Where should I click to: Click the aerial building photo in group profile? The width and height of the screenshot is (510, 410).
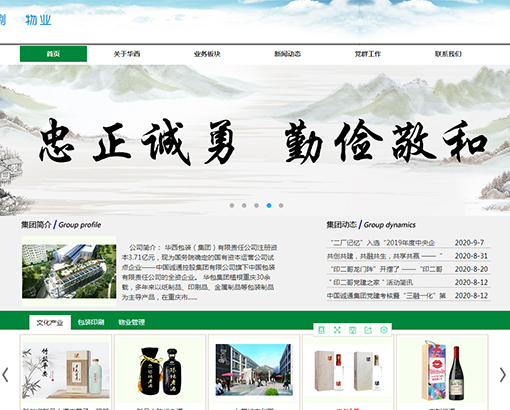tap(69, 271)
